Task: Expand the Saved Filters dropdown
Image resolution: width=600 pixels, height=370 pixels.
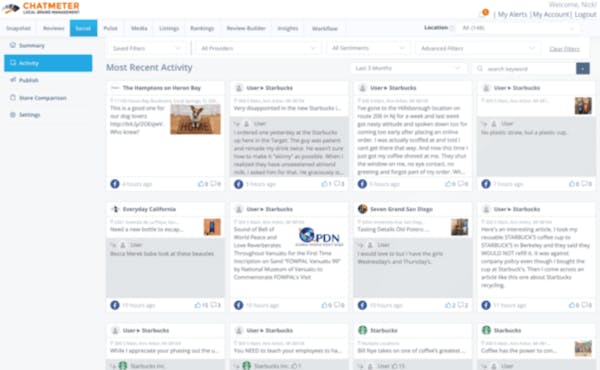Action: [147, 49]
